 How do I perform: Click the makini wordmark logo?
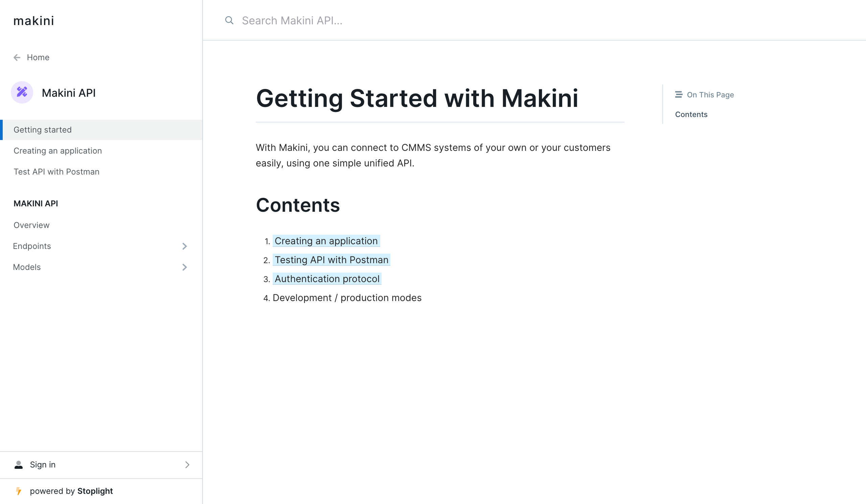[34, 21]
